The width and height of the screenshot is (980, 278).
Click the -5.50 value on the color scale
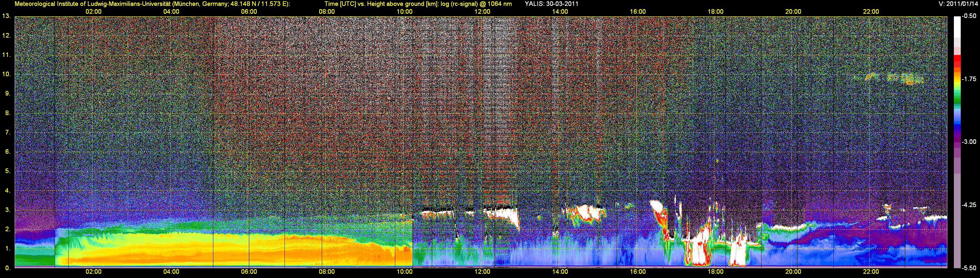pyautogui.click(x=969, y=268)
